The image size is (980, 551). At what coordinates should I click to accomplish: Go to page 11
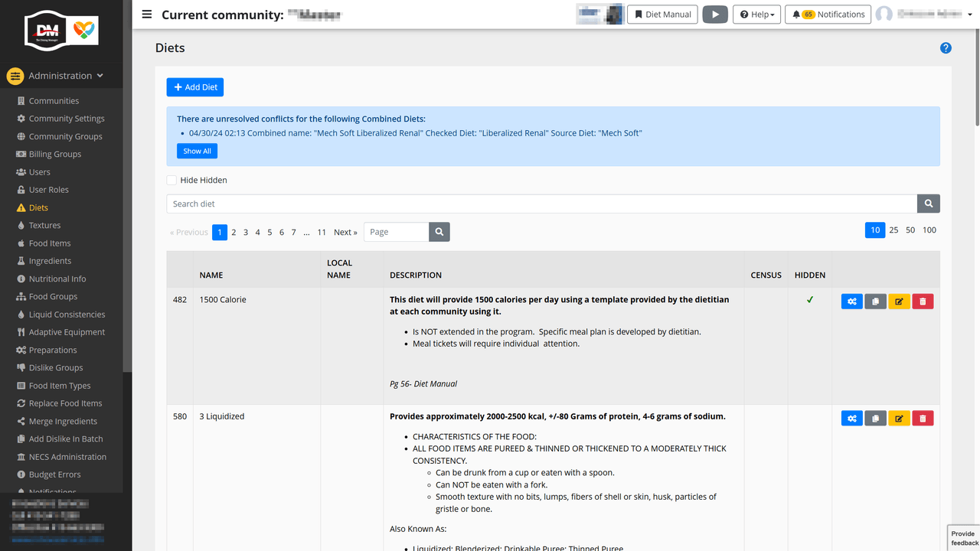tap(322, 233)
